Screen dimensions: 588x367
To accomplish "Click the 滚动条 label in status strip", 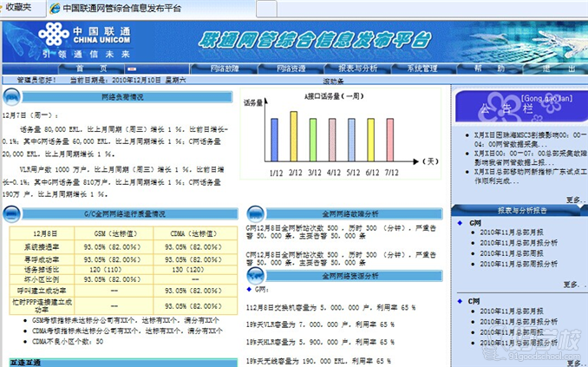I will point(333,81).
